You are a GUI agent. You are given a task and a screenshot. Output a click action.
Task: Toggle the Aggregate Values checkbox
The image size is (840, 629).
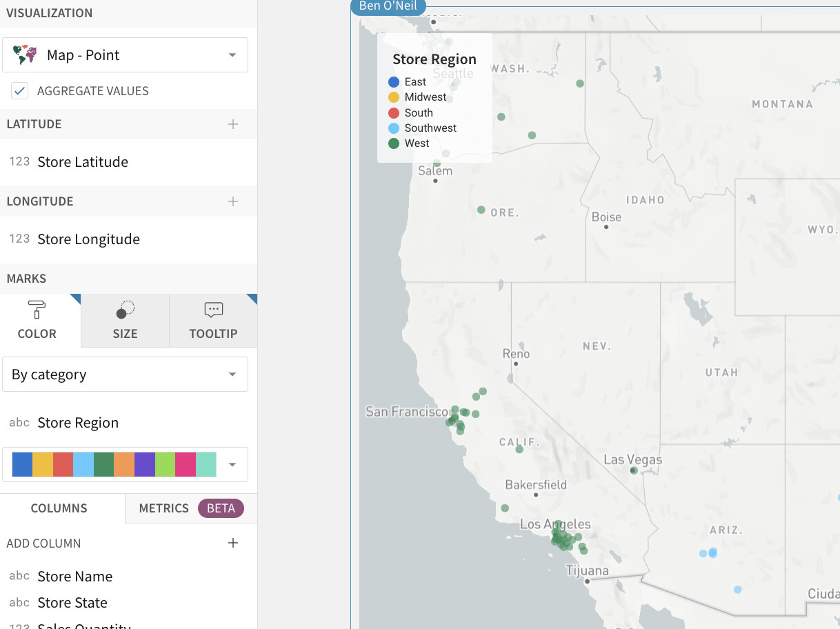19,90
